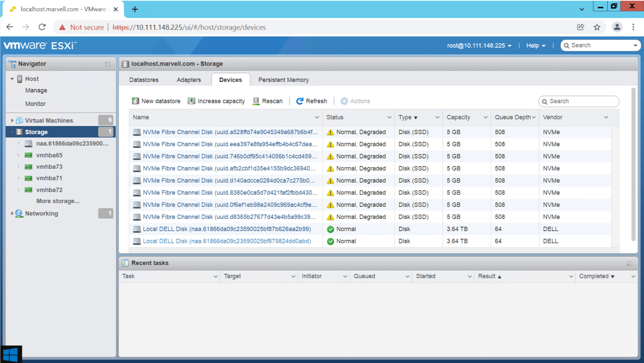Viewport: 644px width, 363px height.
Task: Click the VMware ESXi logo
Action: (40, 45)
